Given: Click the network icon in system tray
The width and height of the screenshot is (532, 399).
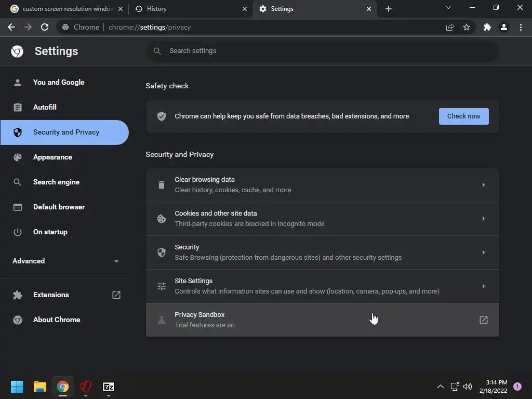Looking at the screenshot, I should (x=455, y=387).
